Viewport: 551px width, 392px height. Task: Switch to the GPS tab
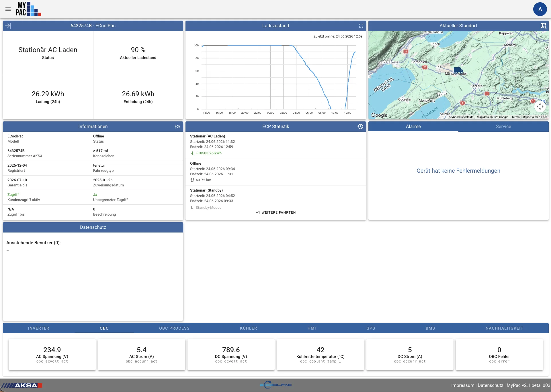(371, 328)
